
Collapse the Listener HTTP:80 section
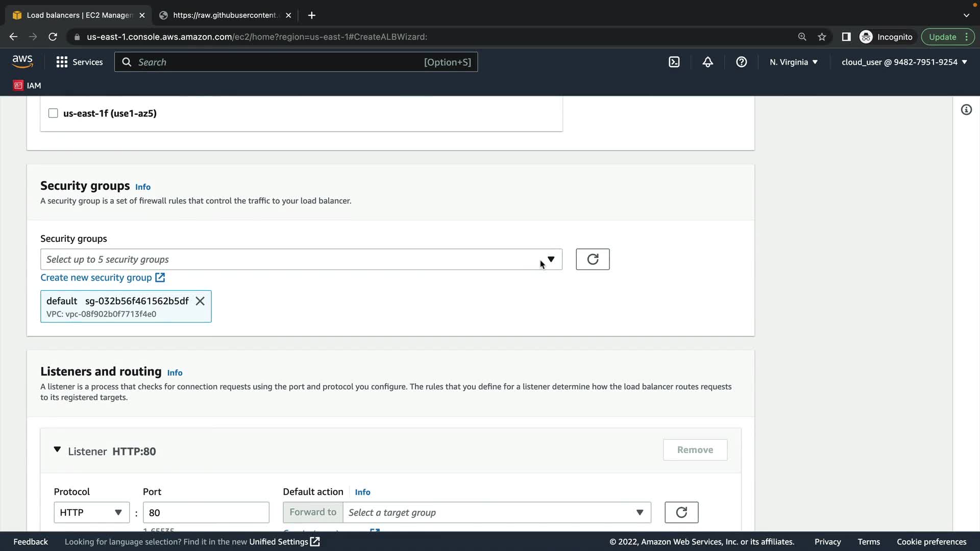click(57, 450)
